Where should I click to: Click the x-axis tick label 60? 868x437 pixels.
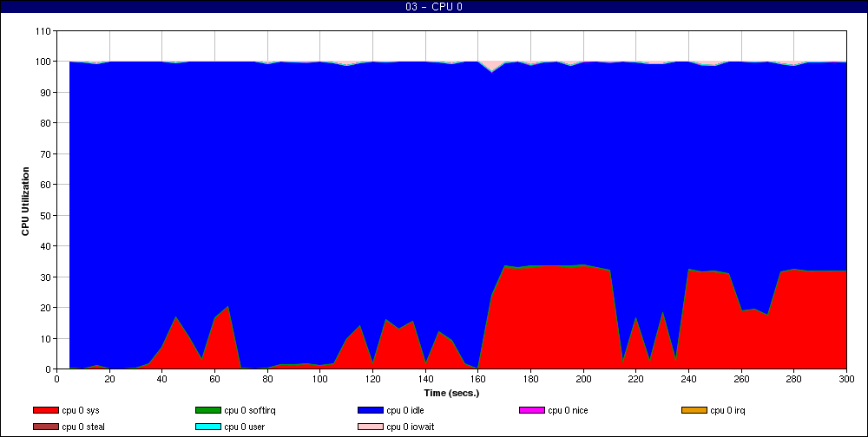click(214, 379)
